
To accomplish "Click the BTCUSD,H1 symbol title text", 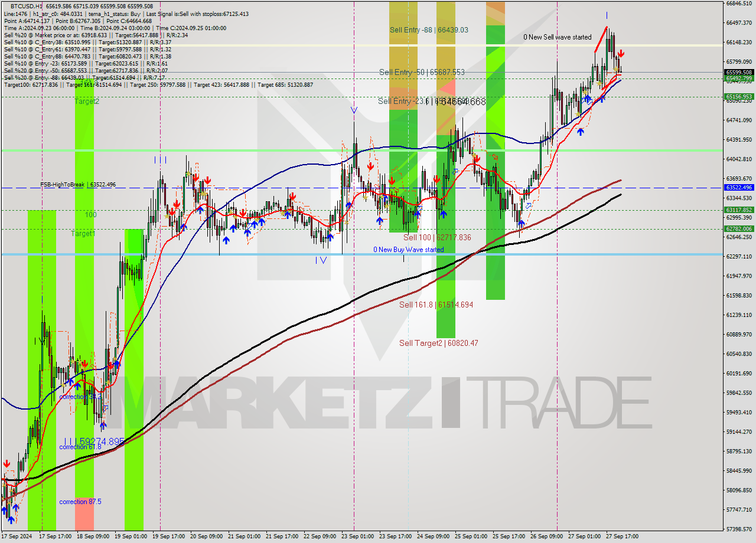I will click(28, 6).
